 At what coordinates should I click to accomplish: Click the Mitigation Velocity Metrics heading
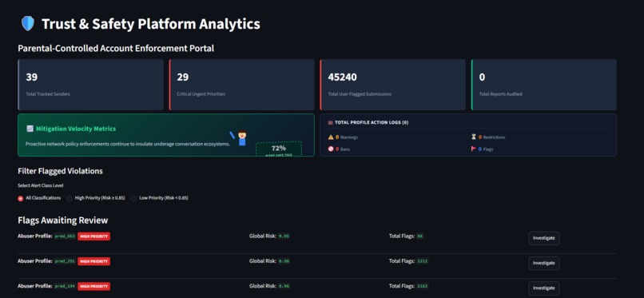76,129
